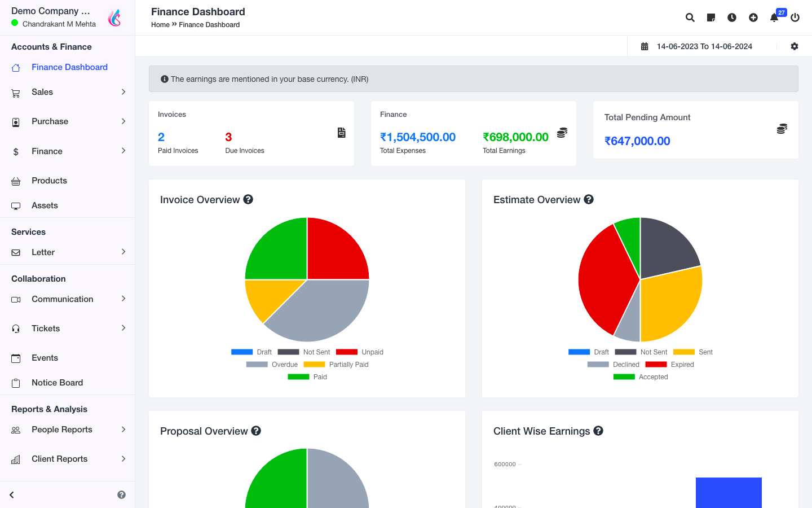Screen dimensions: 812x508
Task: Open the global search magnifier icon
Action: (690, 17)
